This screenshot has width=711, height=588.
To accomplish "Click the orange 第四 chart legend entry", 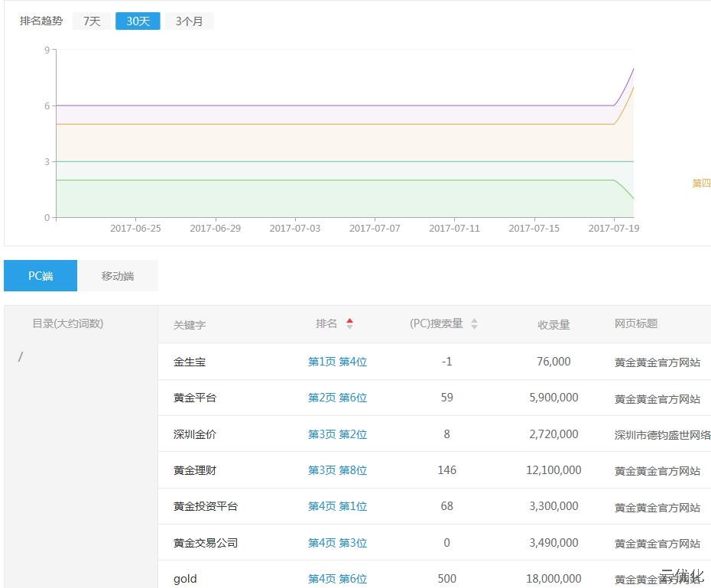I will point(701,184).
